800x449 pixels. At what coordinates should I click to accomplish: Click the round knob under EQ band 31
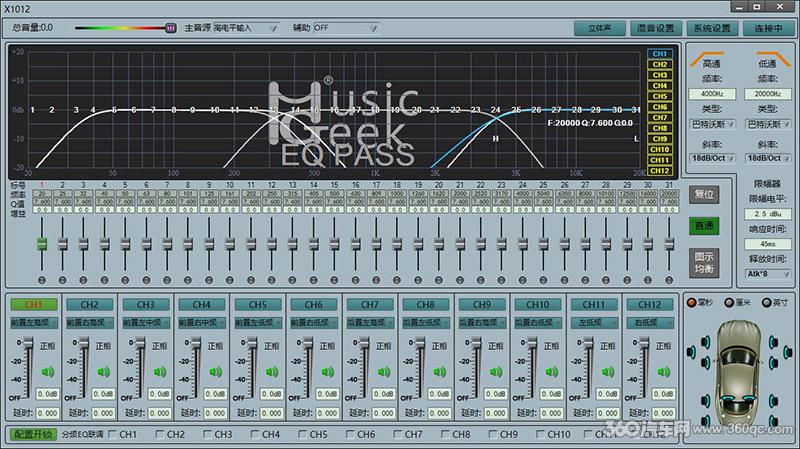[x=669, y=280]
